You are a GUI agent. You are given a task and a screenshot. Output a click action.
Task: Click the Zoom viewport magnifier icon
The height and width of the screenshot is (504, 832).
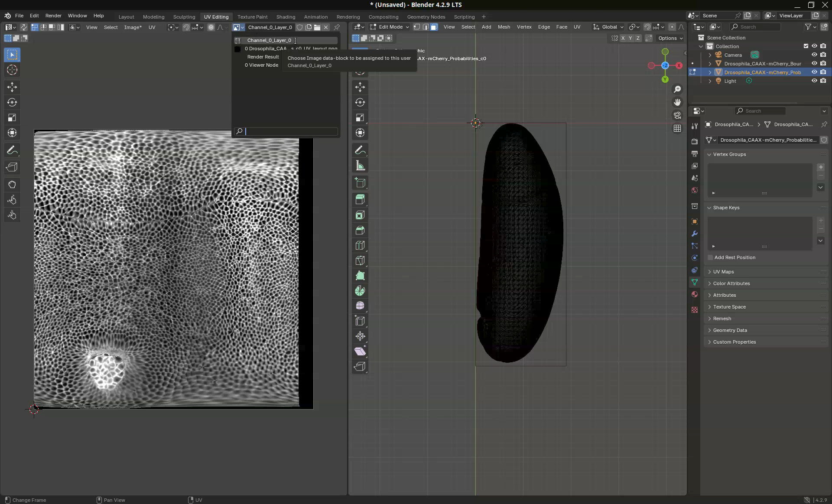coord(677,89)
